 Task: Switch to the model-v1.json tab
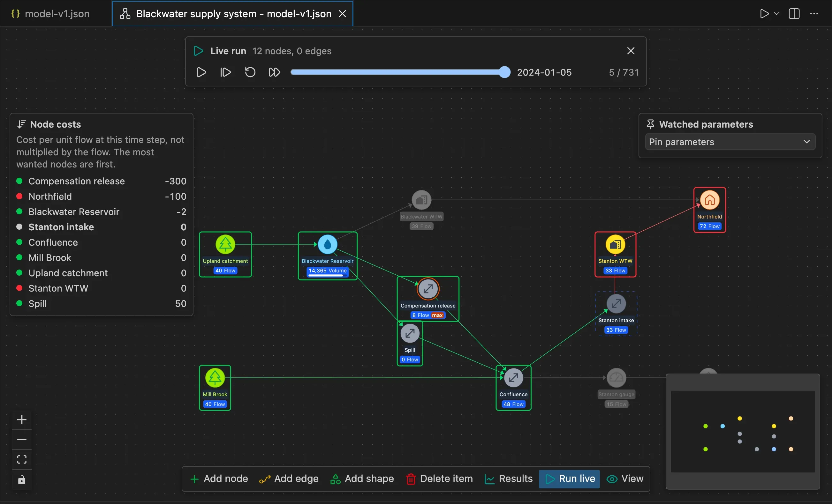[x=56, y=13]
